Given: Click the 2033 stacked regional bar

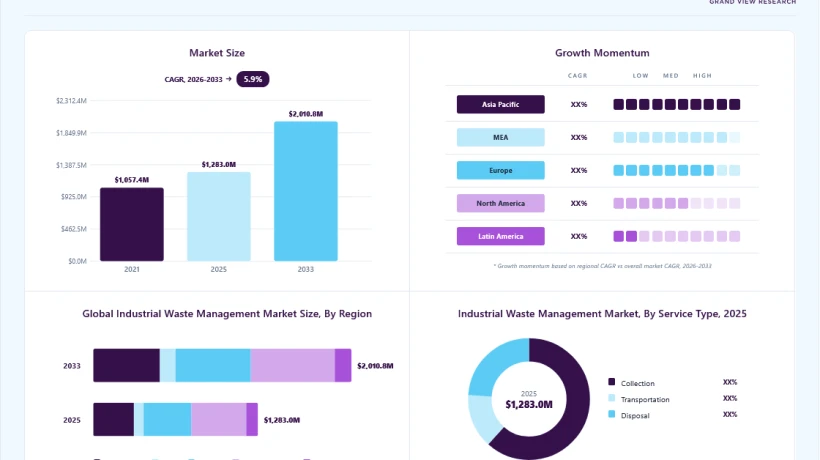Looking at the screenshot, I should coord(222,365).
